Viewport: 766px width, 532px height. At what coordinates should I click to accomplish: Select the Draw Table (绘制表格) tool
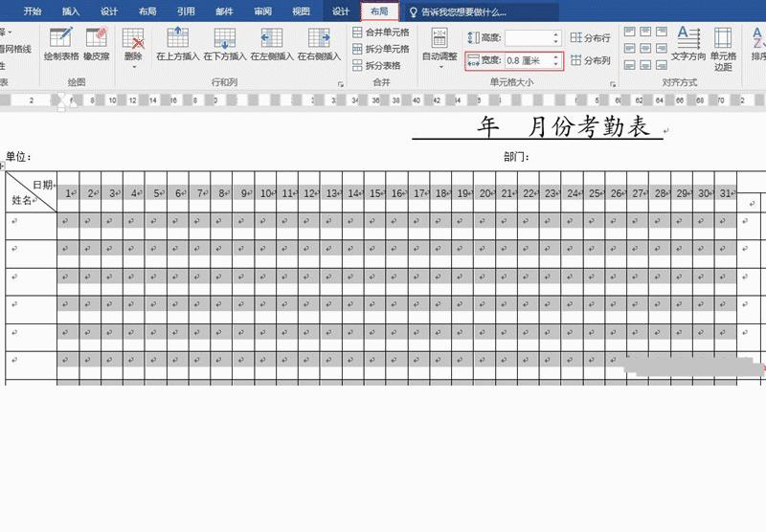[x=61, y=44]
